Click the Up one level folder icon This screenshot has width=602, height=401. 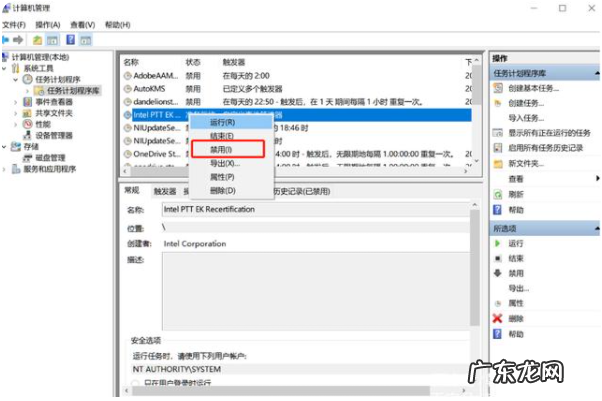pos(37,40)
